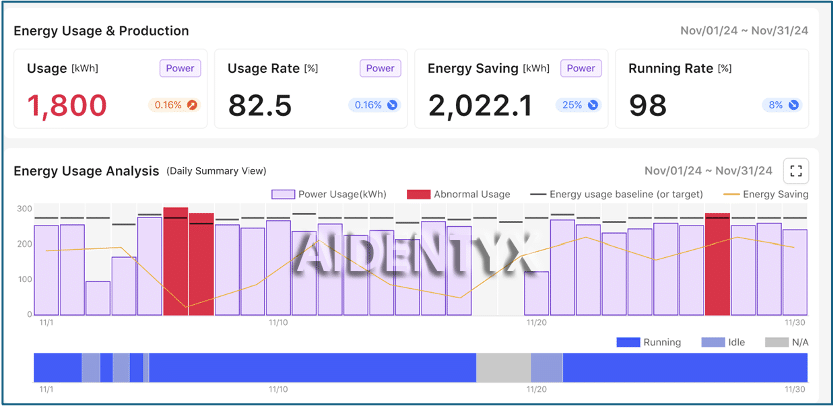Click the Running Rate value 98

(650, 104)
